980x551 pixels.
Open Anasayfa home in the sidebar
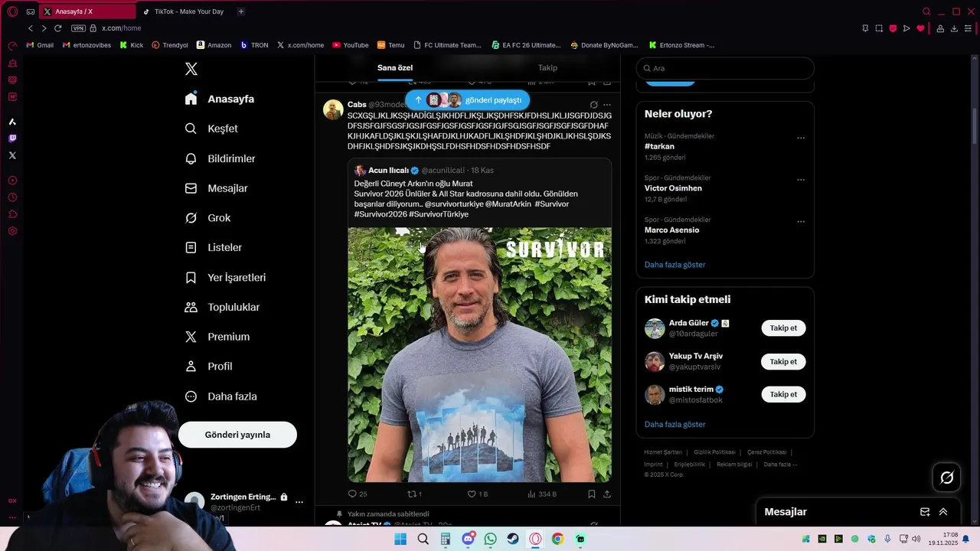pos(220,99)
